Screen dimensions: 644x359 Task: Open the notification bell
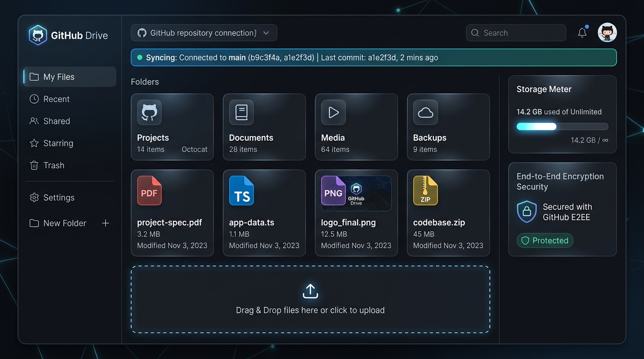click(582, 33)
